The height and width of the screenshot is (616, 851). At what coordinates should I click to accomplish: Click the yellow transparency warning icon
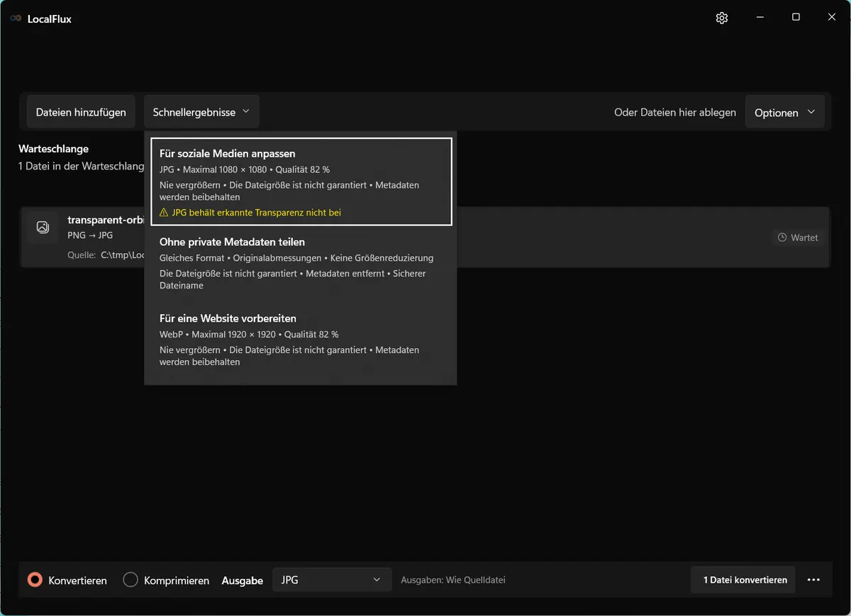(x=164, y=213)
